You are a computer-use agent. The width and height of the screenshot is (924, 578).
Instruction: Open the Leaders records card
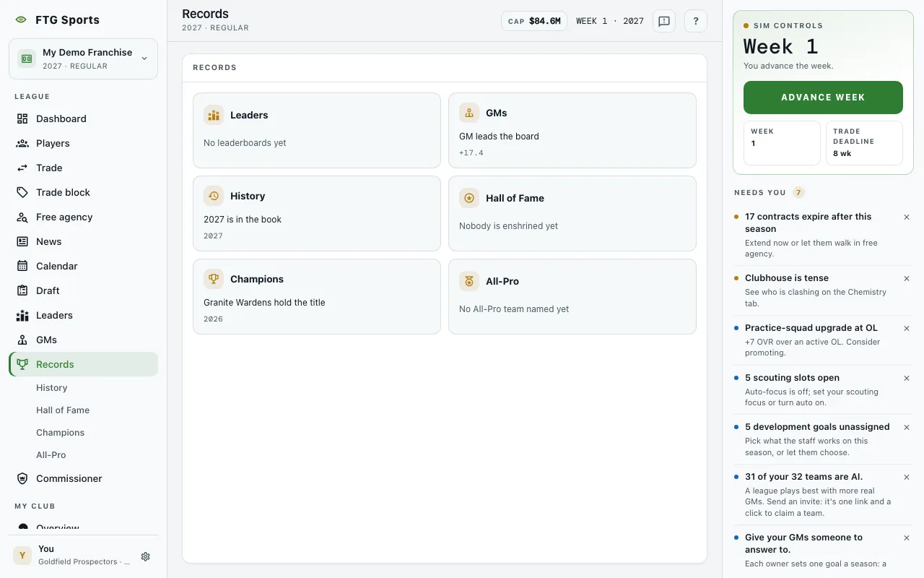pyautogui.click(x=317, y=130)
